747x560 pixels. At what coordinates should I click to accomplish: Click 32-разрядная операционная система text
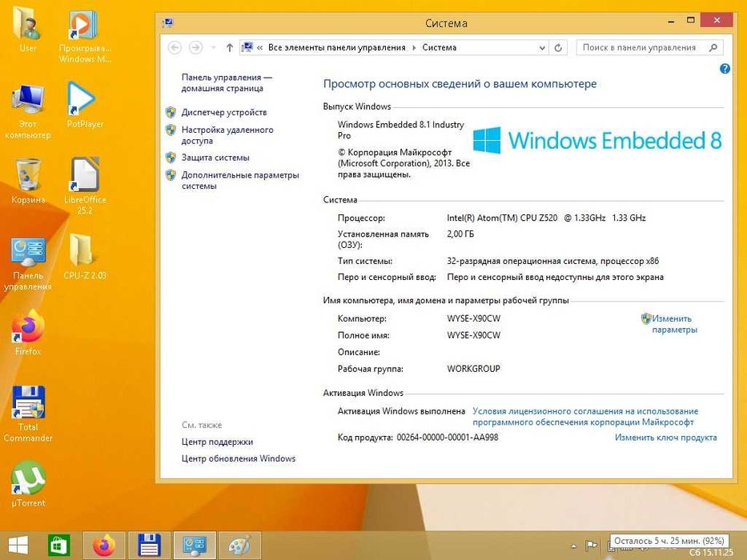(x=521, y=261)
